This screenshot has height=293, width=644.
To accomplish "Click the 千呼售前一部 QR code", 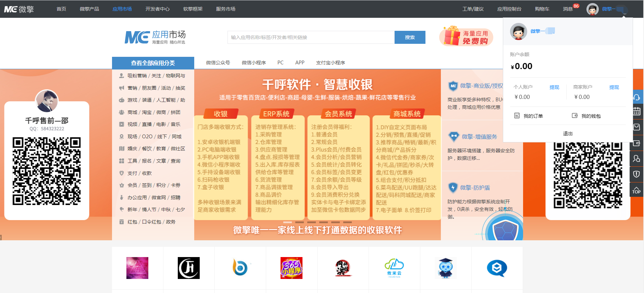I will tap(47, 171).
